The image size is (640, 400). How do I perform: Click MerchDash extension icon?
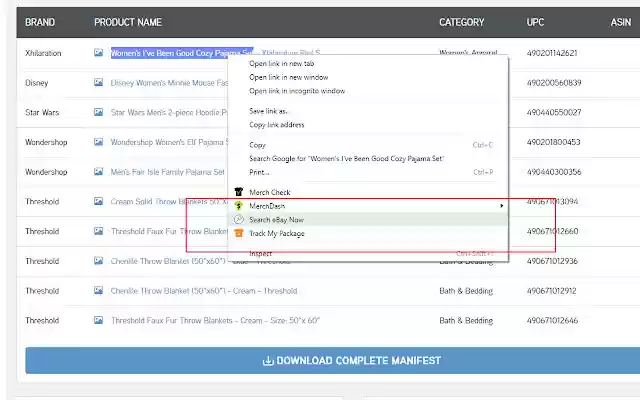tap(239, 206)
